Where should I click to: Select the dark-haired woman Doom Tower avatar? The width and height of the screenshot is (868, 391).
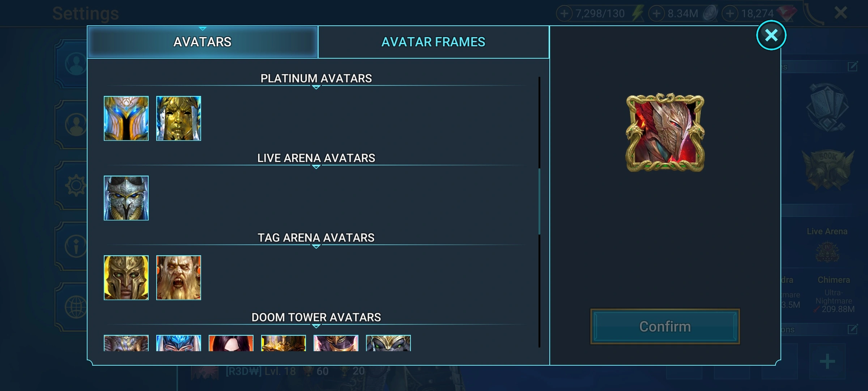(x=231, y=343)
